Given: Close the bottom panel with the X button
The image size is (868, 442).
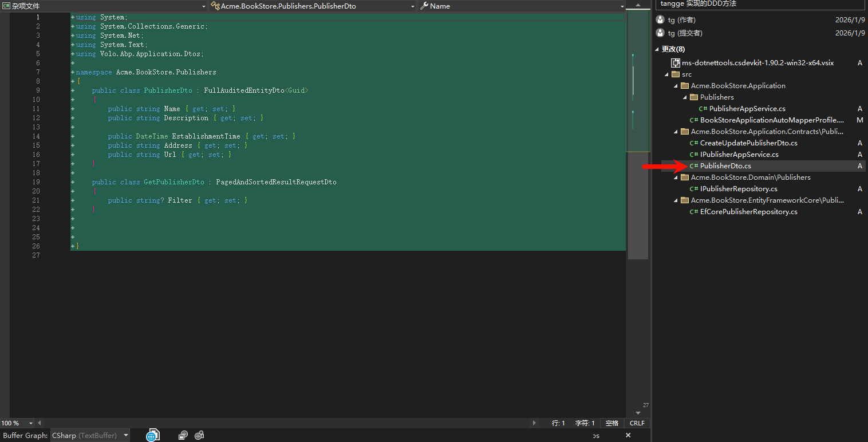Looking at the screenshot, I should 628,435.
